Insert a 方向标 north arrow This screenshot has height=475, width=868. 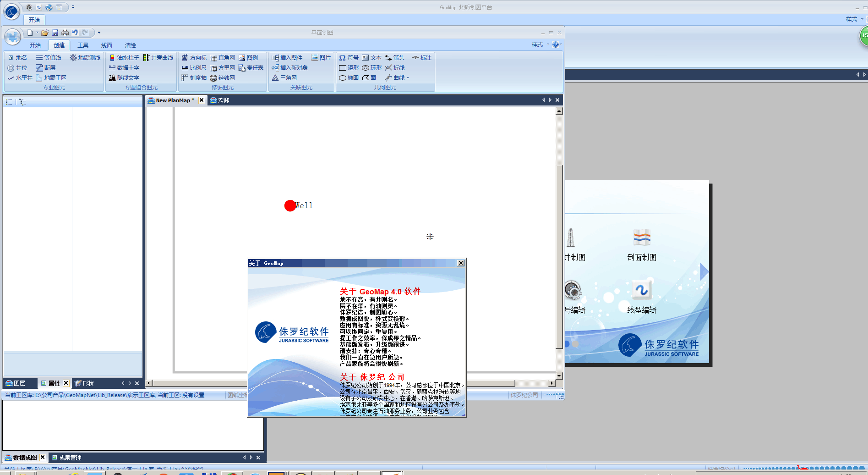click(x=194, y=58)
